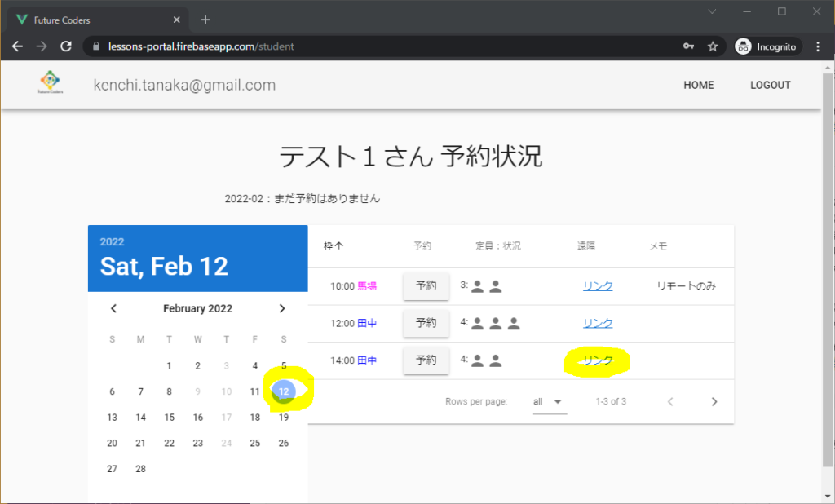Close the Future Coders tab

point(176,20)
